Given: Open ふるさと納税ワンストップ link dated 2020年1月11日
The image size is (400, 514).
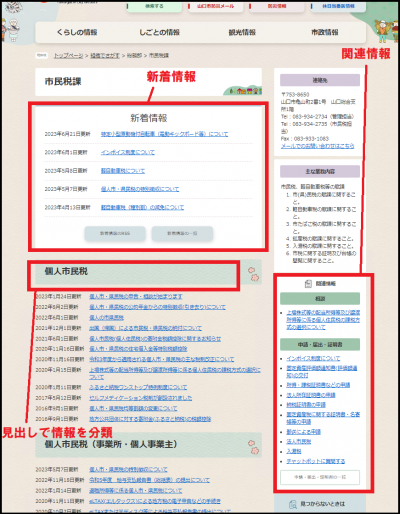Looking at the screenshot, I should pyautogui.click(x=138, y=387).
